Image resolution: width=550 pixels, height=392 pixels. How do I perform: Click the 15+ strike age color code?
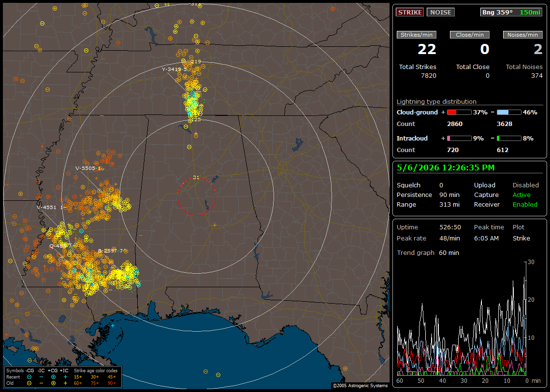(x=78, y=377)
